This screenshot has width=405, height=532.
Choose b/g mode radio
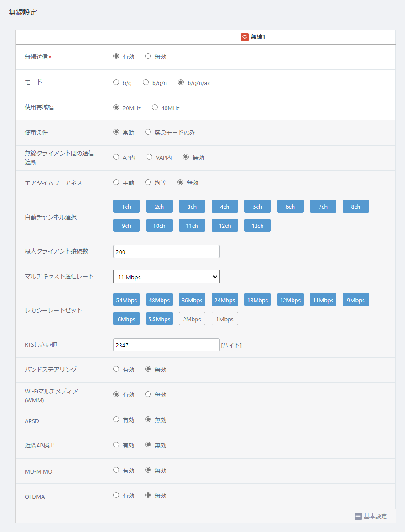[x=116, y=82]
